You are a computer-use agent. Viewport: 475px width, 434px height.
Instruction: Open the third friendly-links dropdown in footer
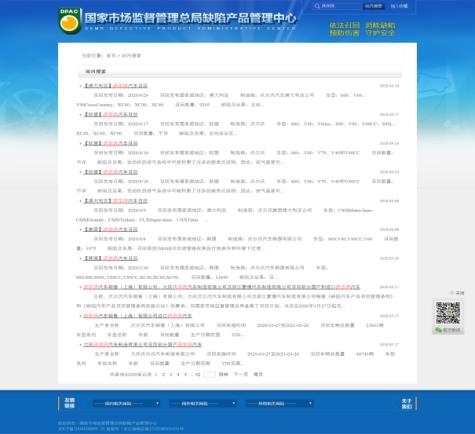click(x=280, y=403)
